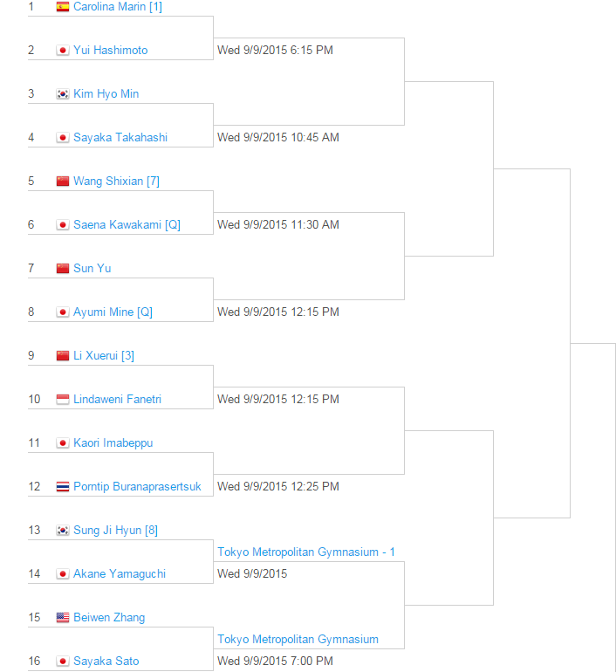Select the Saena Kawakami [Q] link

click(x=127, y=225)
